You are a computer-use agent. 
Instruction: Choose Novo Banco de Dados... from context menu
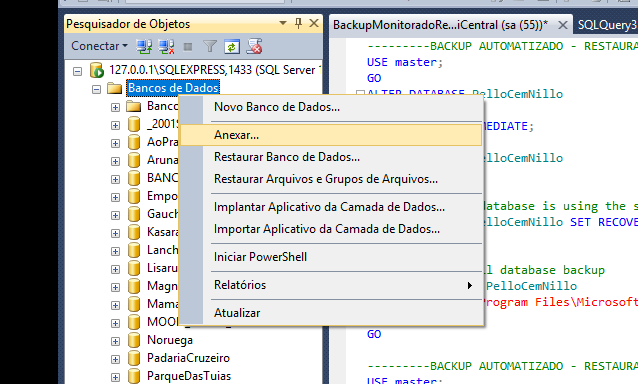pos(331,107)
